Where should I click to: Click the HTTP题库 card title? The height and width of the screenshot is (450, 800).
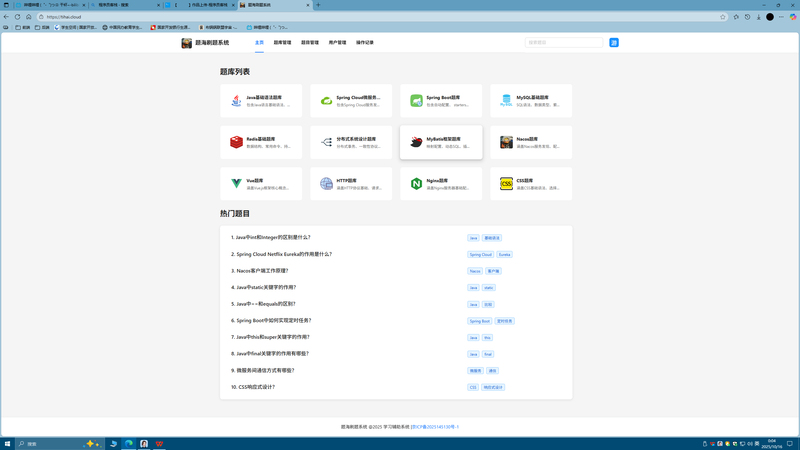346,181
